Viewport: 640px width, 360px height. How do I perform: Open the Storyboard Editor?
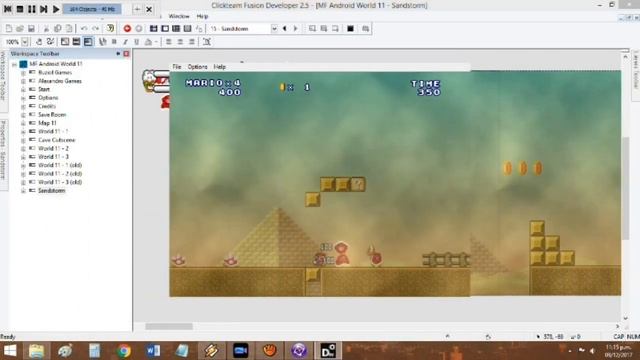153,29
